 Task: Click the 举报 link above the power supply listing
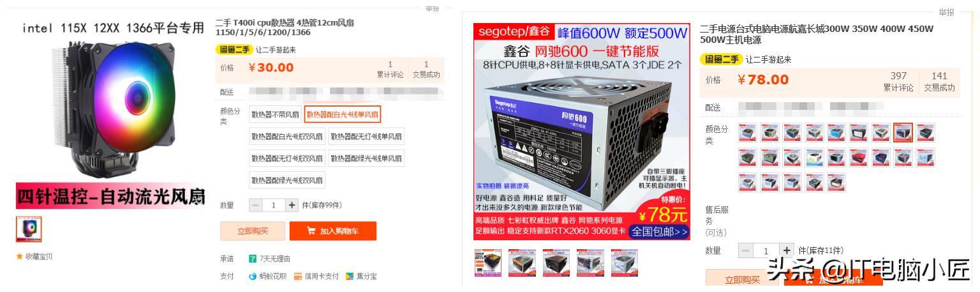946,12
